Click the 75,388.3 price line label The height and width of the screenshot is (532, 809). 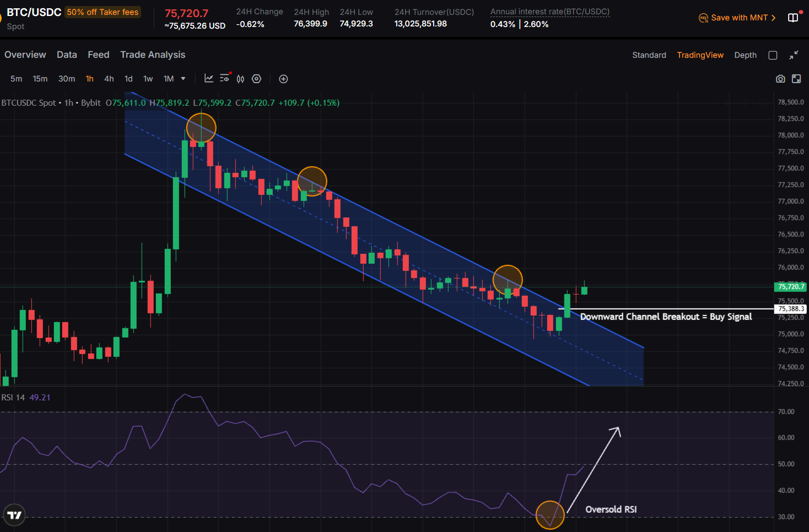point(791,309)
